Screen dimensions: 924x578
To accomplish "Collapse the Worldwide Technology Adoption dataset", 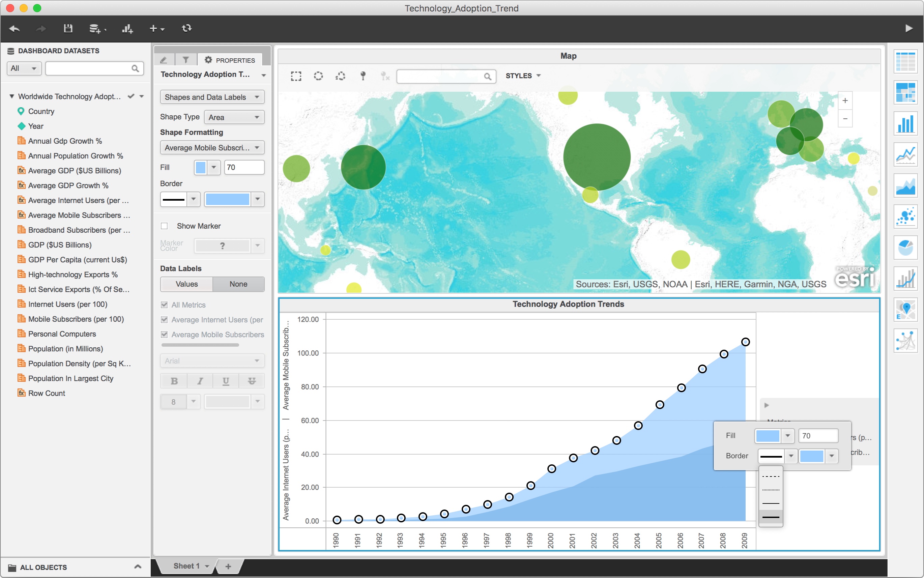I will click(x=12, y=96).
